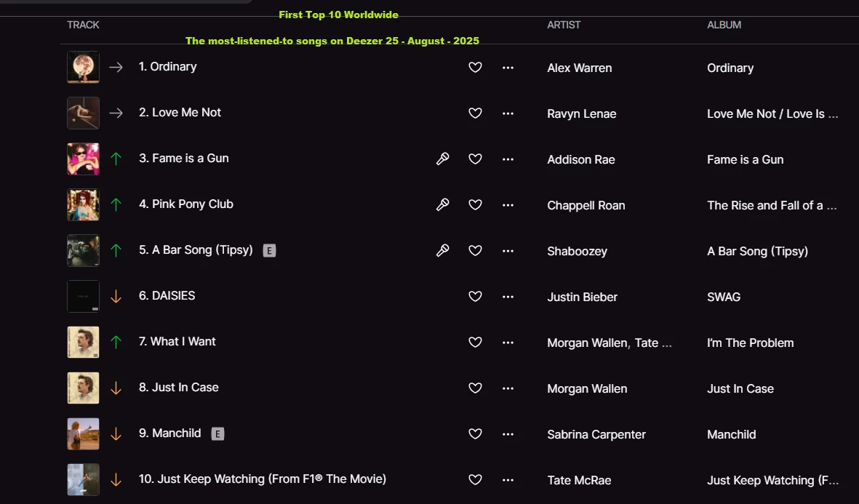Open lyrics microphone icon for Fame is a Gun

[x=442, y=159]
